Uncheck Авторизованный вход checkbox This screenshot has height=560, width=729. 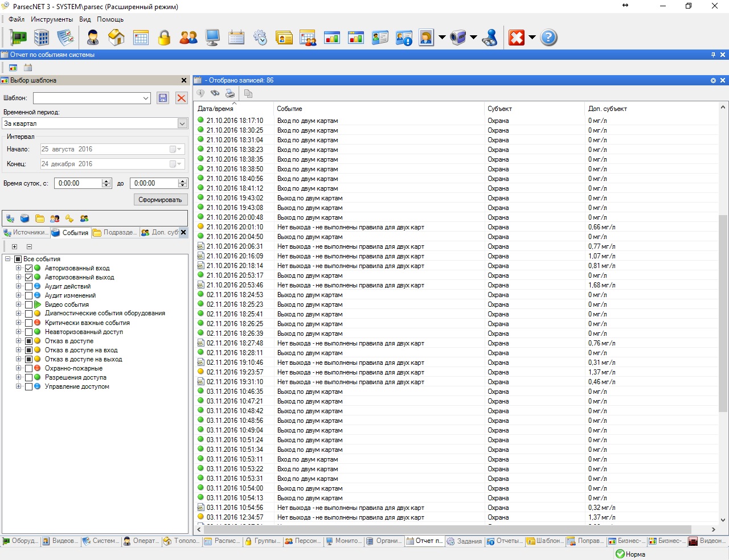pyautogui.click(x=29, y=268)
